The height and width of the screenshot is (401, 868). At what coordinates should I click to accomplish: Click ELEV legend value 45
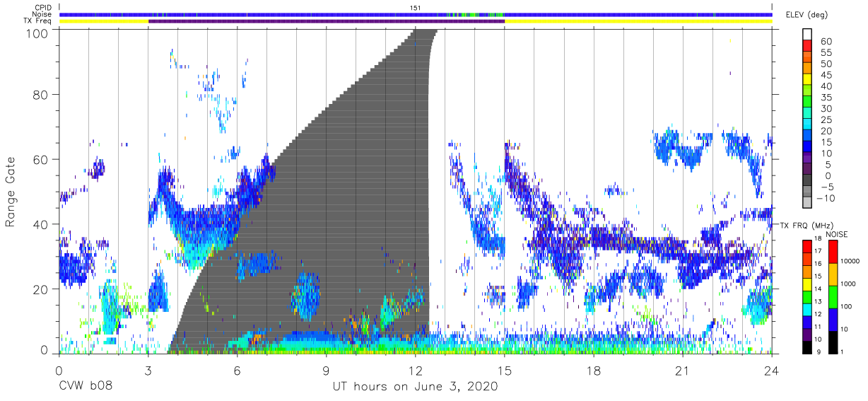(x=826, y=75)
